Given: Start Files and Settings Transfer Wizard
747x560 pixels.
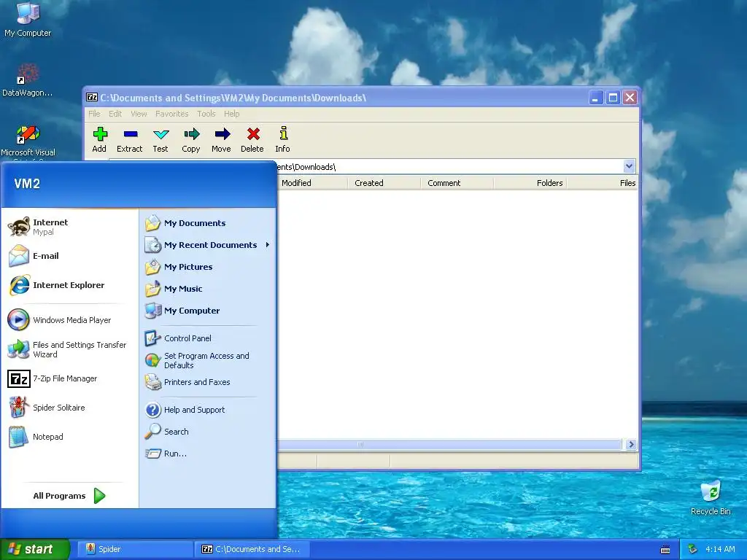Looking at the screenshot, I should click(x=67, y=349).
